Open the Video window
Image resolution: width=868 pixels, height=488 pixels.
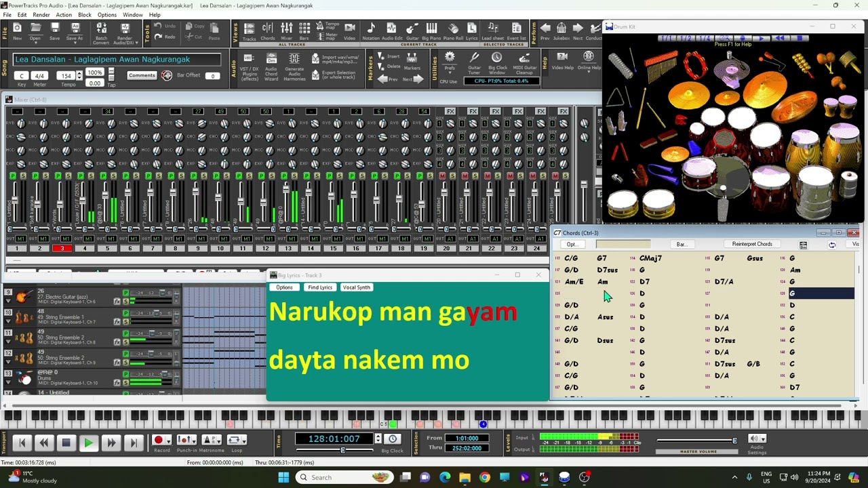pyautogui.click(x=350, y=31)
